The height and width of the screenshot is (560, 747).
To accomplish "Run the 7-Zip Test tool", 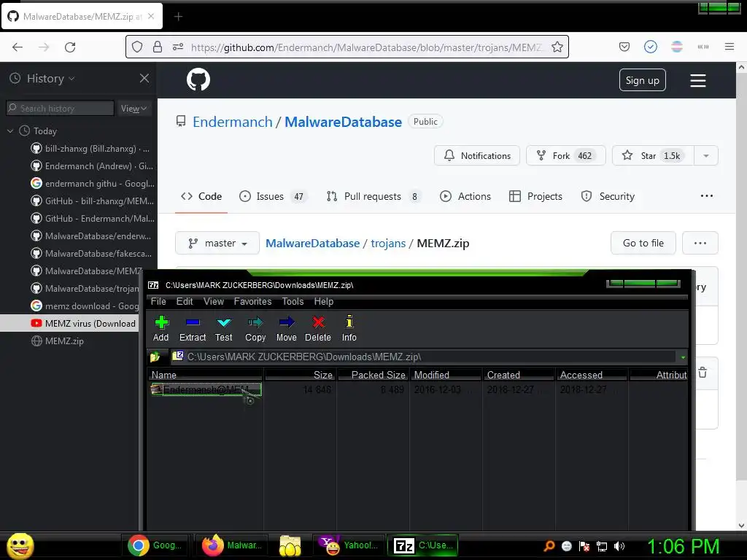I will 223,329.
